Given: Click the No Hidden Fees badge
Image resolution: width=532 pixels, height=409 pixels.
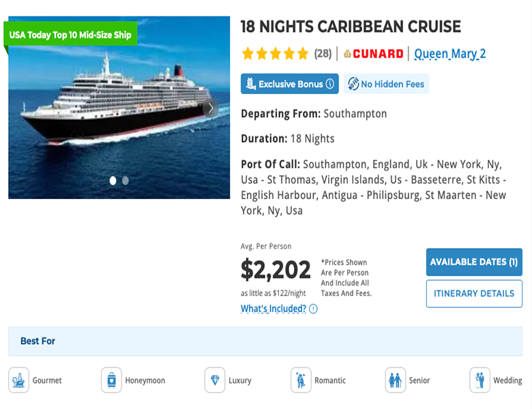Looking at the screenshot, I should pos(386,84).
